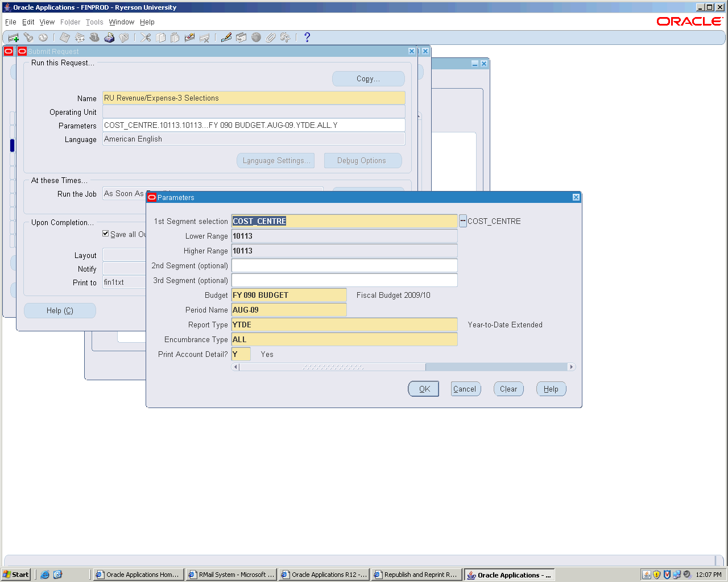
Task: Open Window Help question mark icon
Action: coord(307,38)
